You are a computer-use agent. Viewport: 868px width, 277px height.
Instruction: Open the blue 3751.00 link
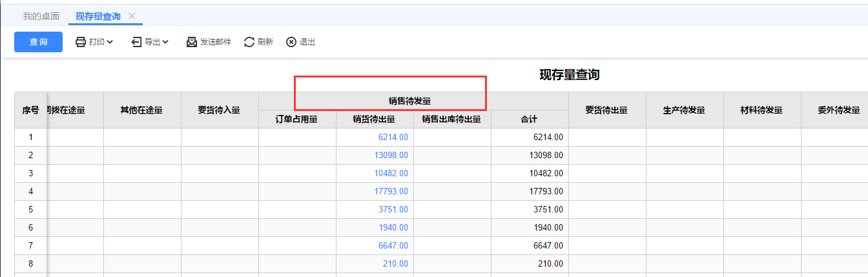393,210
